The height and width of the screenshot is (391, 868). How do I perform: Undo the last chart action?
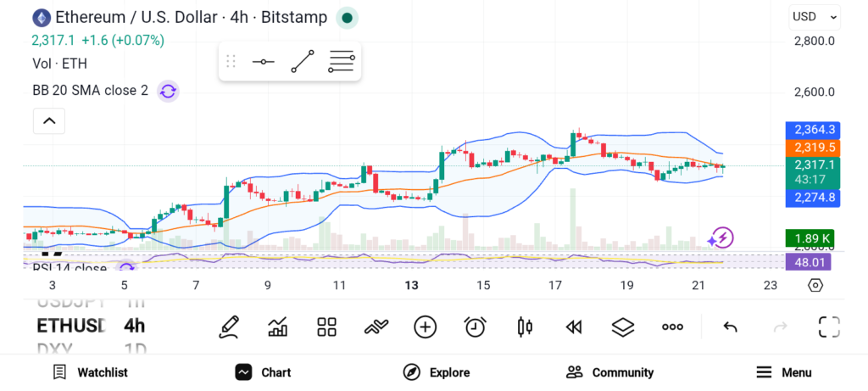(x=730, y=327)
